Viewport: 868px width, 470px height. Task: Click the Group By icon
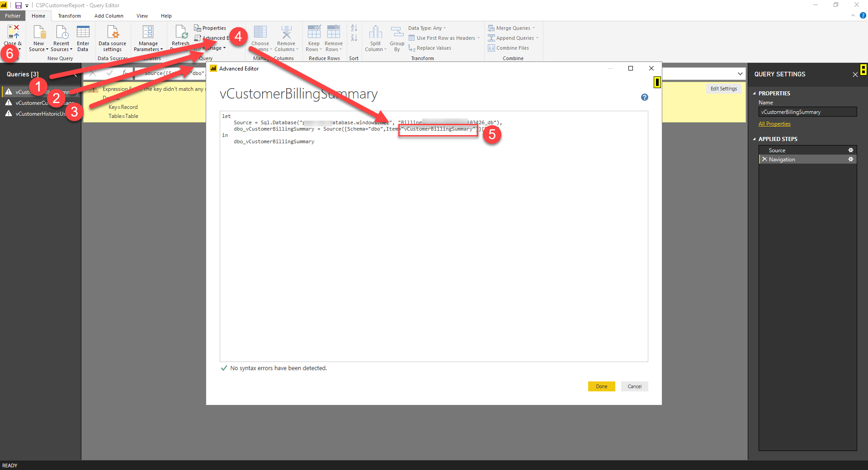pyautogui.click(x=397, y=32)
